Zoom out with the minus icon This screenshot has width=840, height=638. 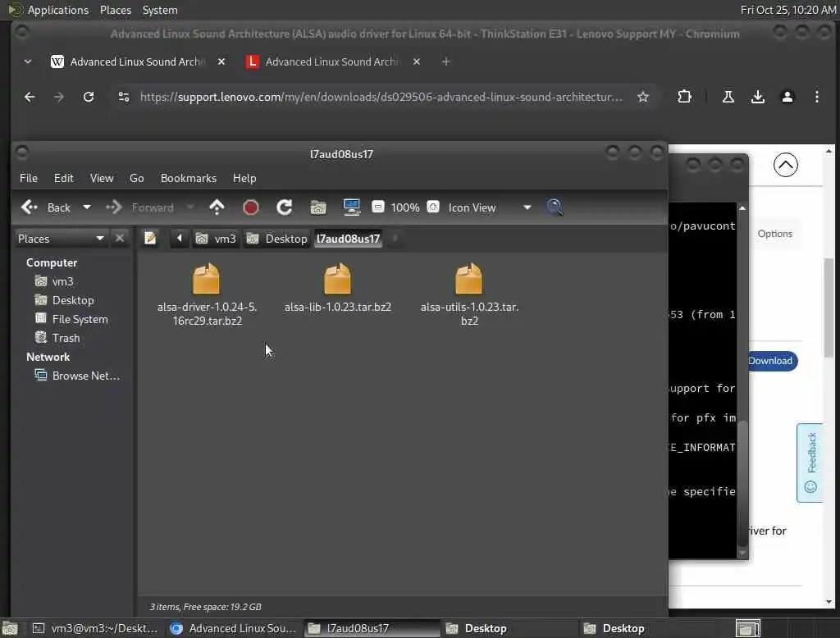coord(377,207)
